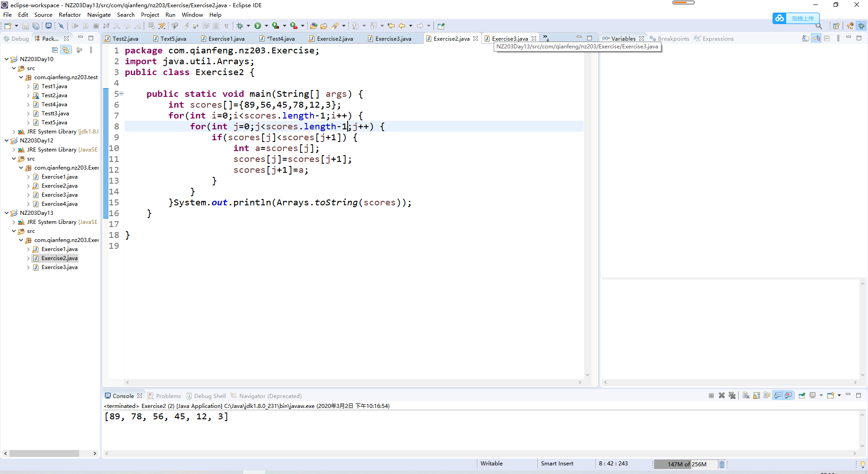Click the Last Edit Location arrow icon
The height and width of the screenshot is (474, 868).
[392, 26]
